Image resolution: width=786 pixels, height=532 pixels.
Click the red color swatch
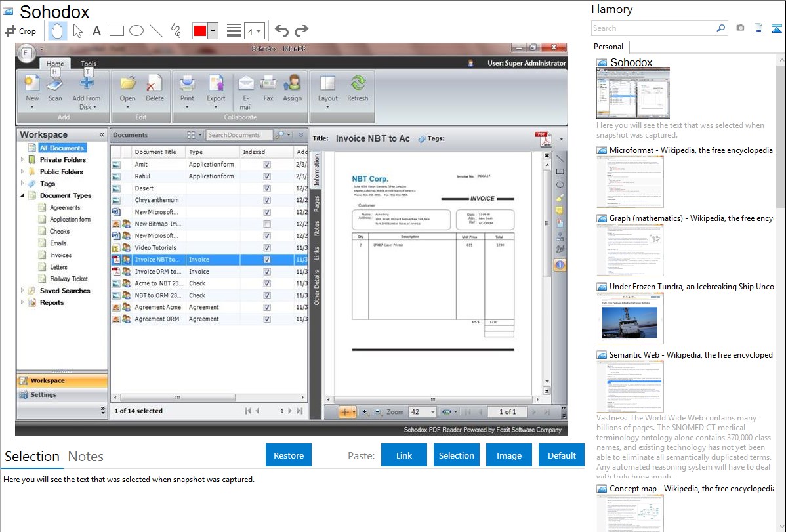(199, 31)
